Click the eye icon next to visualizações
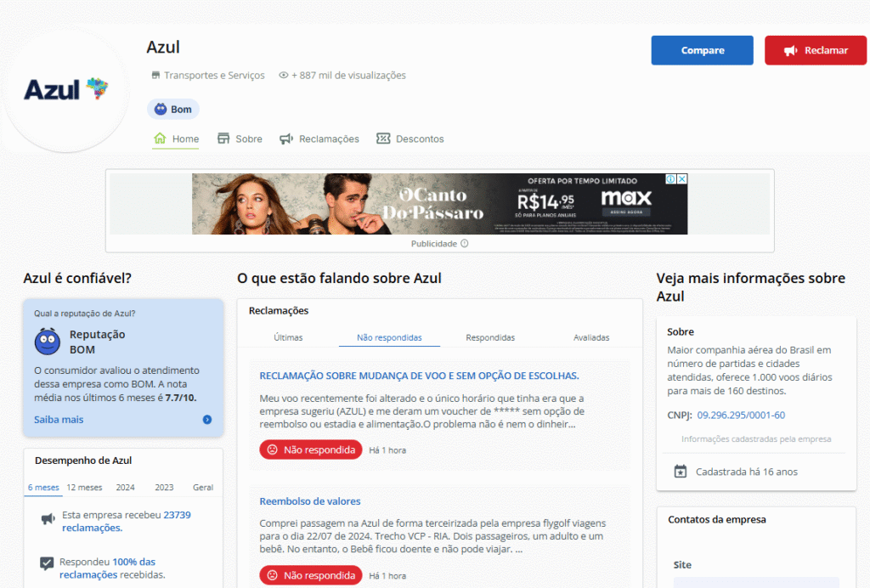Image resolution: width=870 pixels, height=588 pixels. (284, 76)
